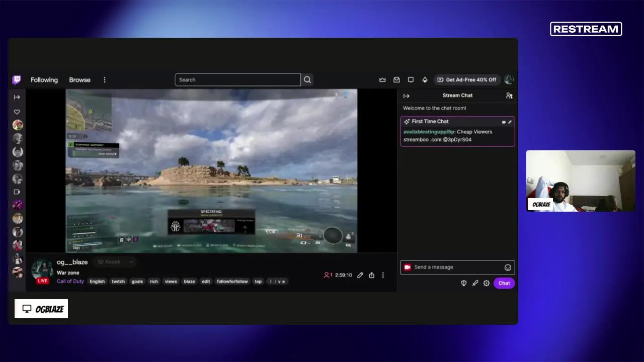Select the twitch tag
This screenshot has width=644, height=362.
(118, 282)
